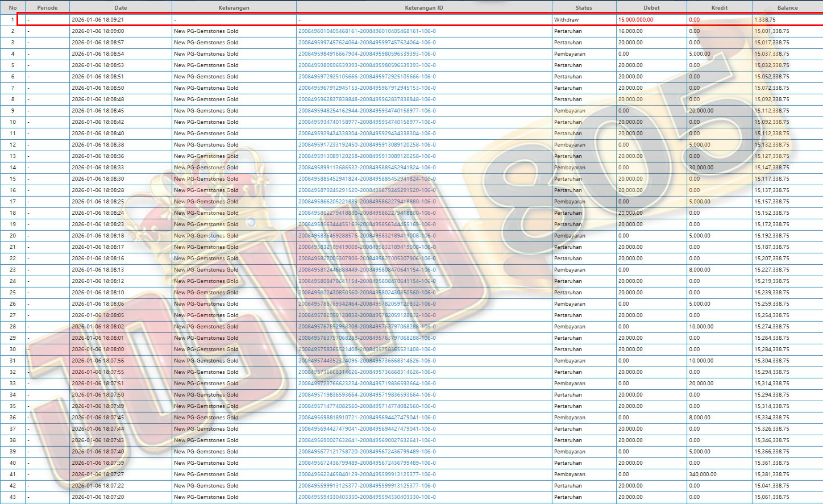Select the Debet column header
823x504 pixels.
651,8
